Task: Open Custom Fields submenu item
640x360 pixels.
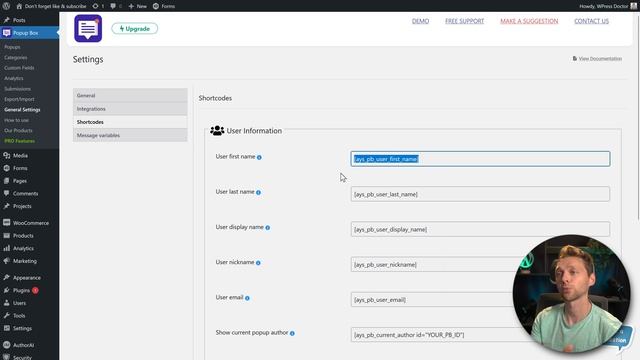Action: [x=19, y=68]
